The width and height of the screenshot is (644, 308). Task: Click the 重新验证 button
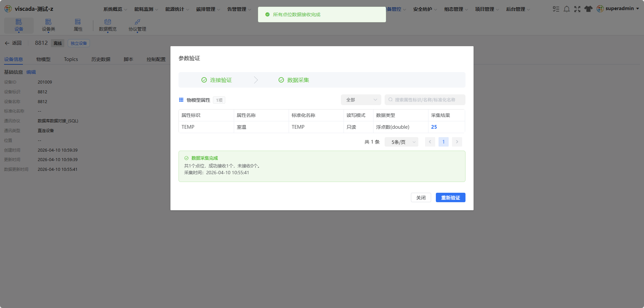click(x=451, y=197)
